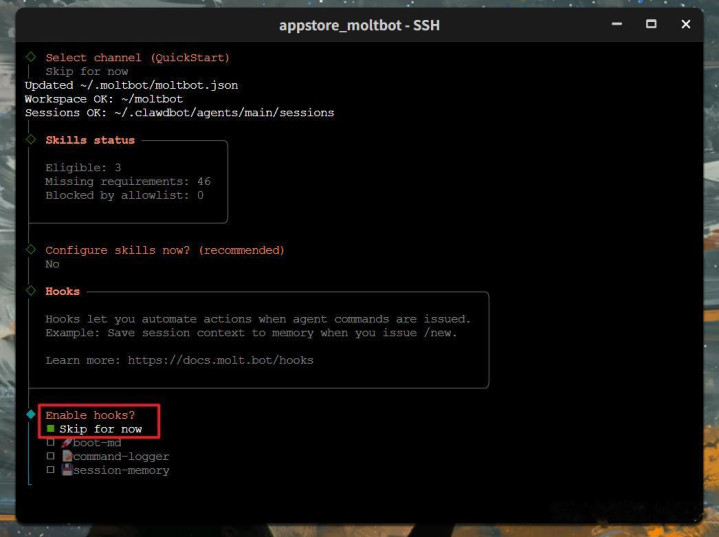The width and height of the screenshot is (719, 537).
Task: Click the diamond marker beside Configure skills now
Action: point(31,249)
